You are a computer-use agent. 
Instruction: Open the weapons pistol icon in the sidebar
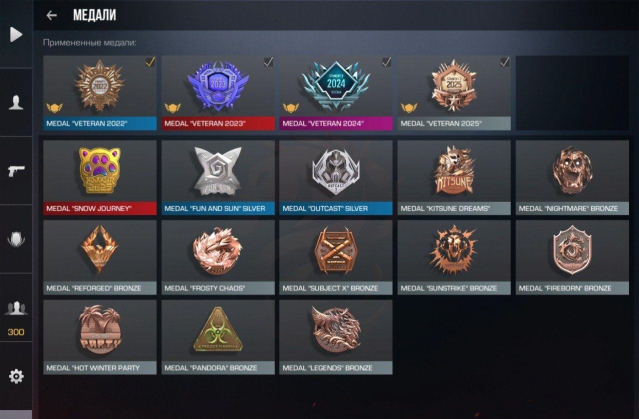point(16,170)
